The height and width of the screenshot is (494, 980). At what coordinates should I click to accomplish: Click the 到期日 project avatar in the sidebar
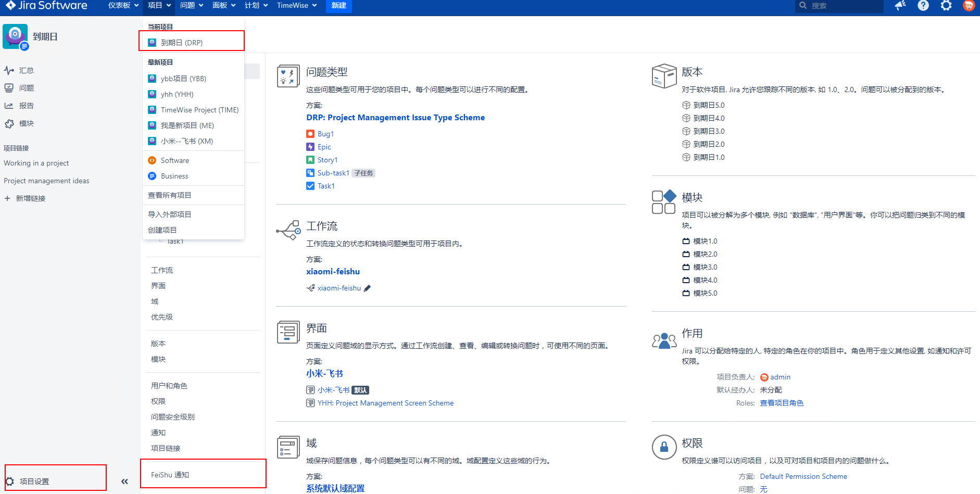point(15,36)
